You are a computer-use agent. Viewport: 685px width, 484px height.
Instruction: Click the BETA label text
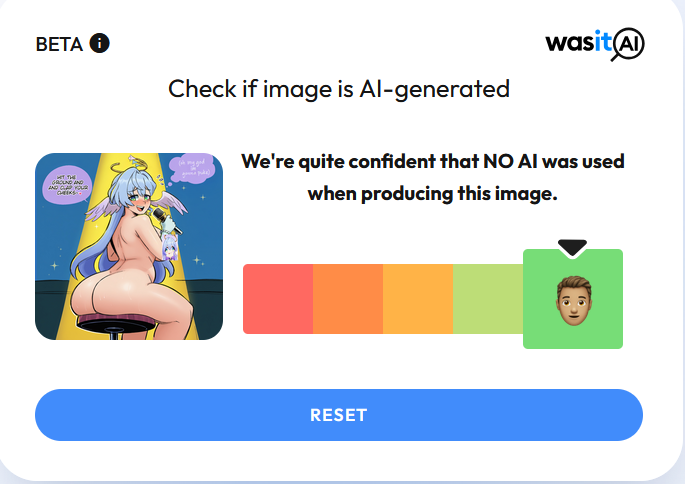59,44
